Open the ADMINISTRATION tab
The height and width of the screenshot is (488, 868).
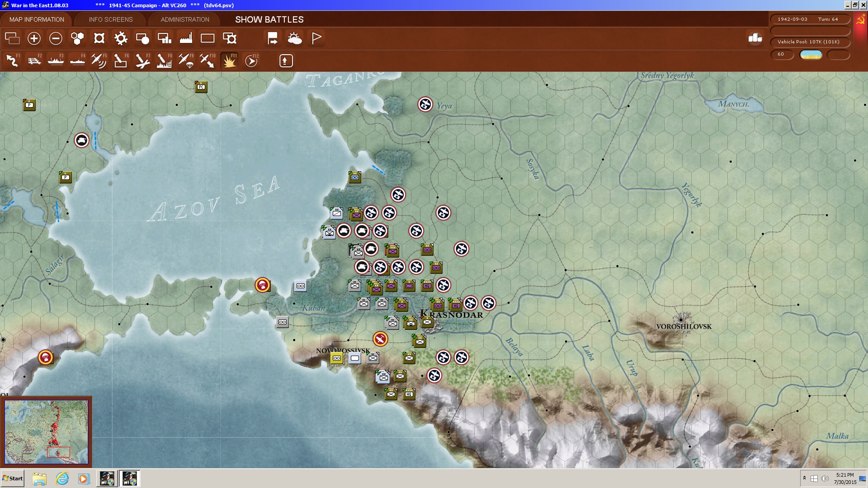pyautogui.click(x=185, y=19)
